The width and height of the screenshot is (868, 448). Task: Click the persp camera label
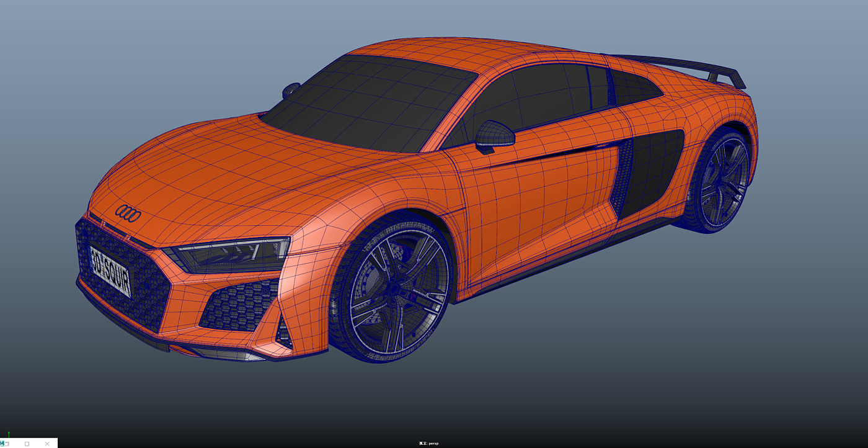pyautogui.click(x=428, y=444)
